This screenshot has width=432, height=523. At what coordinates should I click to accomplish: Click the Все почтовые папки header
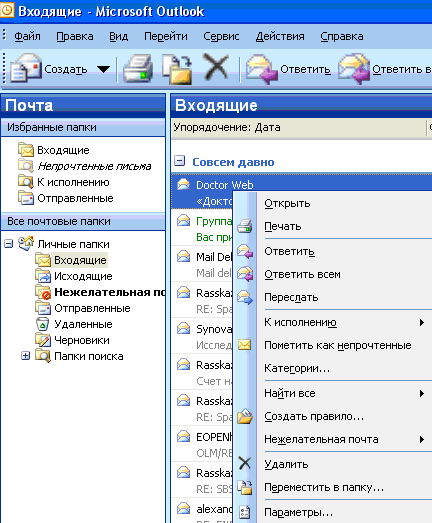(83, 221)
